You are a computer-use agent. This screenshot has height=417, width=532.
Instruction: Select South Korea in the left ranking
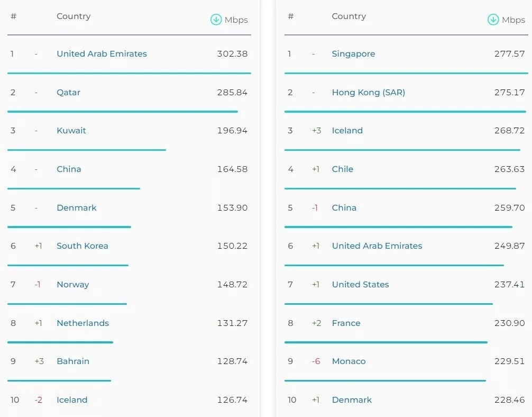(82, 246)
